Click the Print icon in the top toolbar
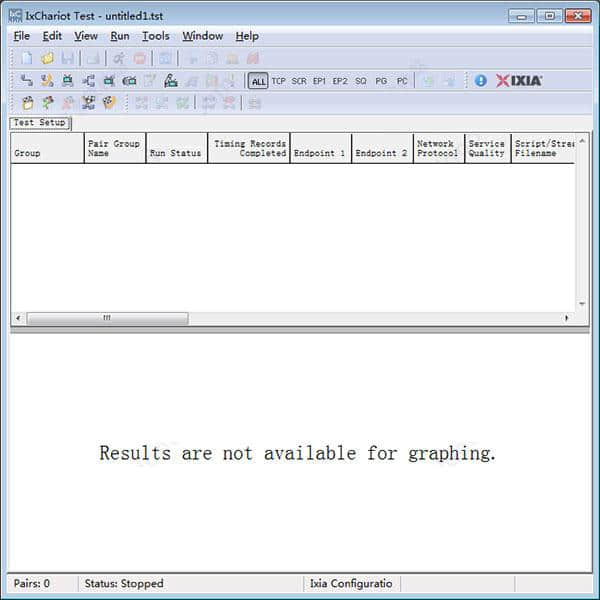This screenshot has height=600, width=600. (x=93, y=58)
